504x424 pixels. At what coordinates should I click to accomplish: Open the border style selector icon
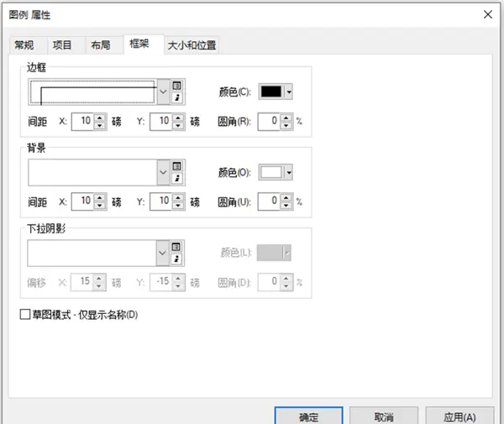pos(177,86)
